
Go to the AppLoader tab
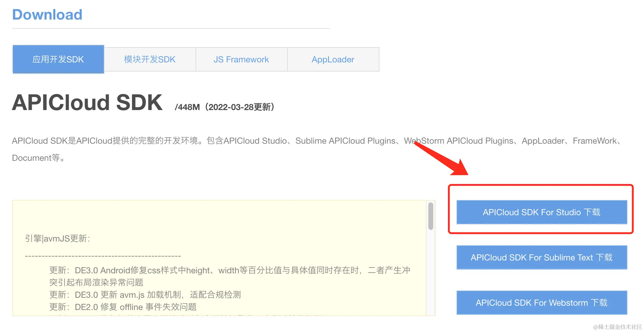[x=333, y=59]
